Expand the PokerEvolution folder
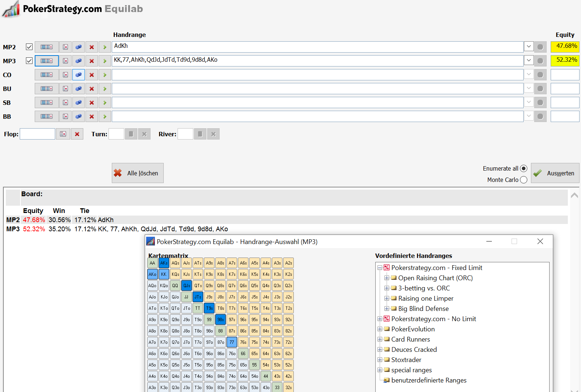Screen dimensions: 581x392 [380, 329]
